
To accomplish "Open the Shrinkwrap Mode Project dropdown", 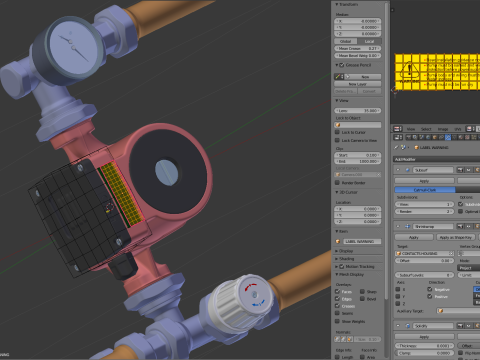I will click(x=468, y=268).
